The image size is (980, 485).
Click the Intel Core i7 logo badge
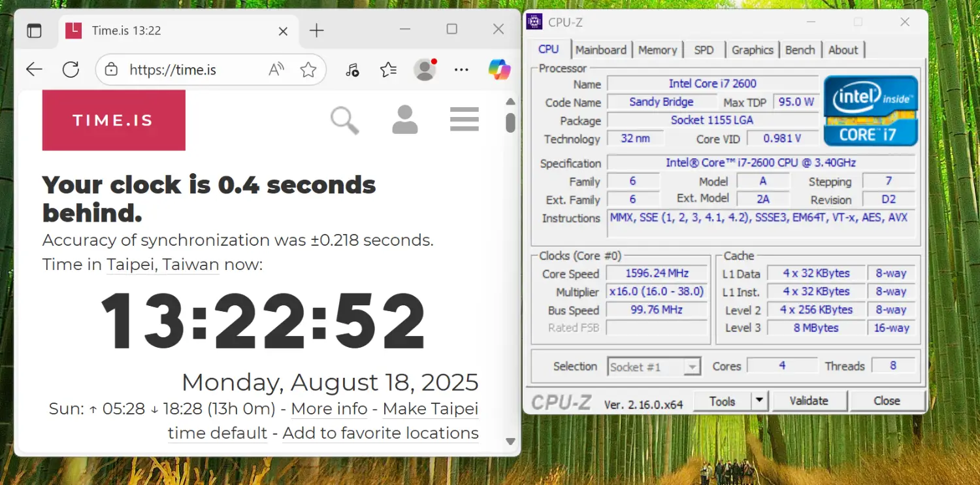click(871, 110)
